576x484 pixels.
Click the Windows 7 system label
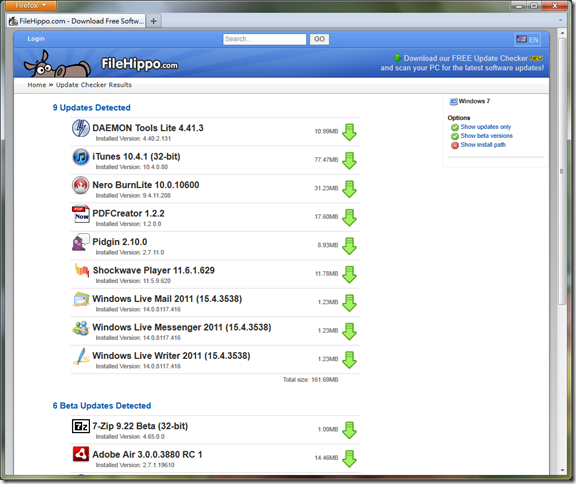point(474,101)
